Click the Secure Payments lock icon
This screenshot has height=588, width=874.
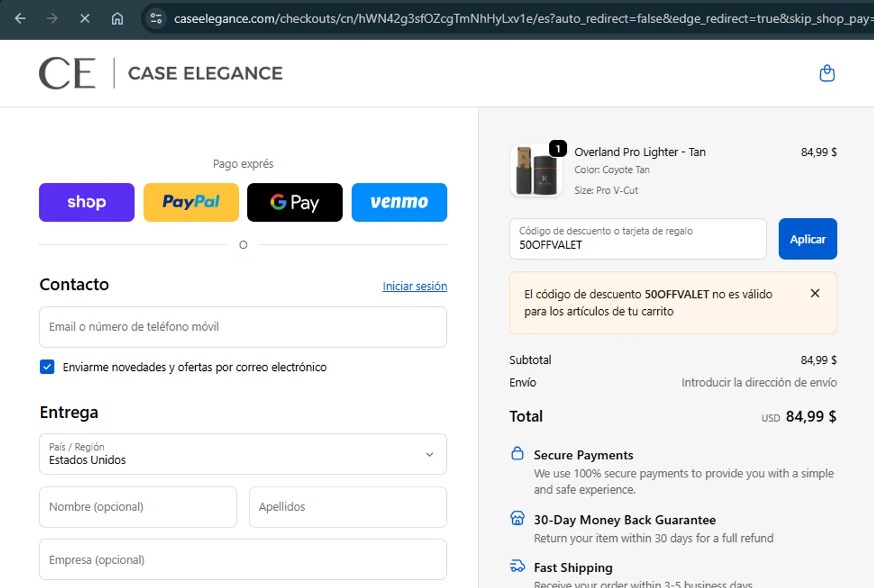tap(517, 453)
